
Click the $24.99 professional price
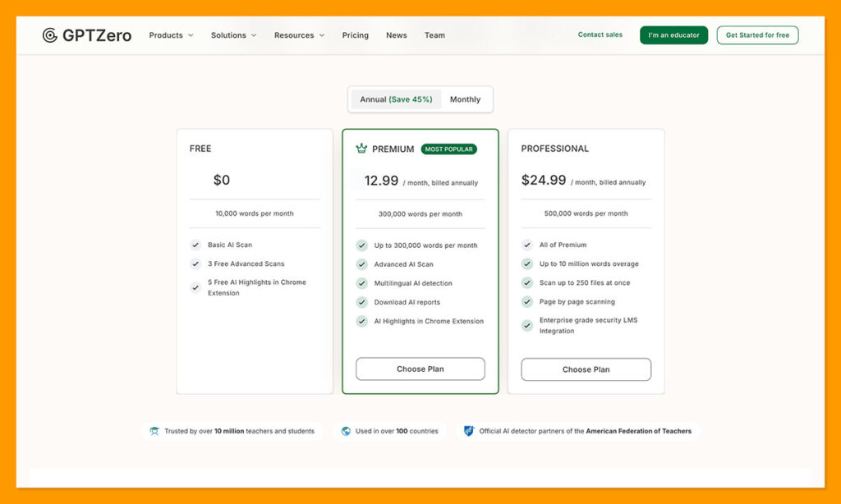tap(544, 180)
